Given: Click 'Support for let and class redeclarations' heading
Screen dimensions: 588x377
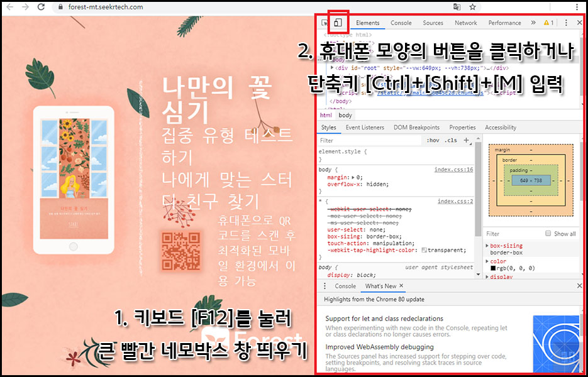Looking at the screenshot, I should click(384, 319).
